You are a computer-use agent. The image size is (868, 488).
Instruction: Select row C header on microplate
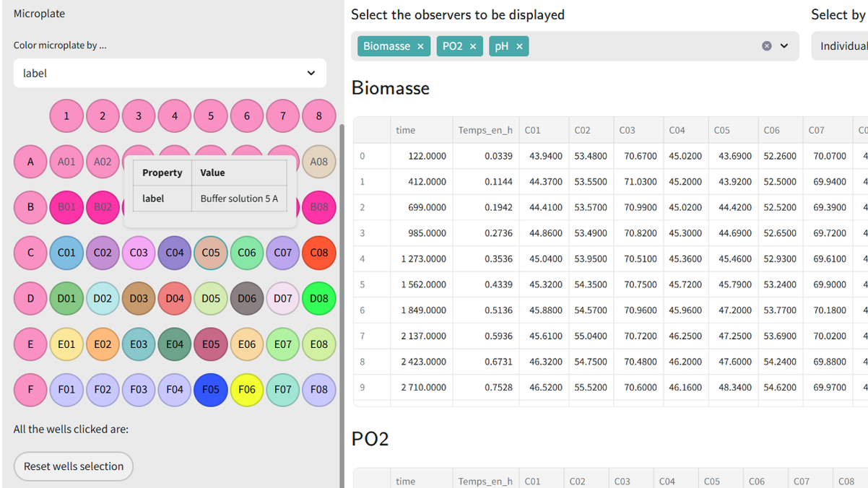pos(30,253)
